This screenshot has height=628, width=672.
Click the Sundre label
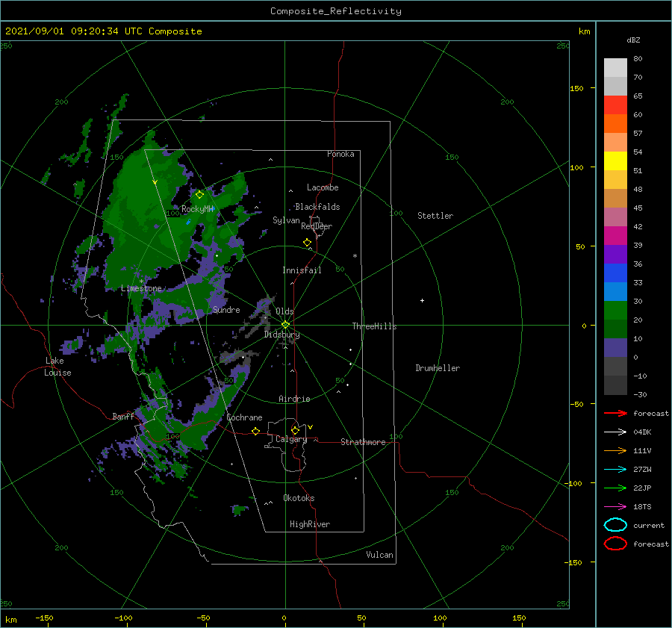(x=226, y=310)
